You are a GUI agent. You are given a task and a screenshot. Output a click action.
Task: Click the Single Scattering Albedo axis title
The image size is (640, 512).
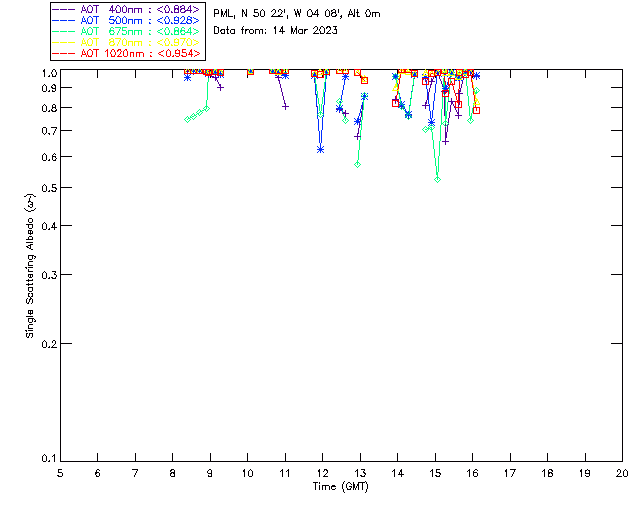click(x=30, y=266)
